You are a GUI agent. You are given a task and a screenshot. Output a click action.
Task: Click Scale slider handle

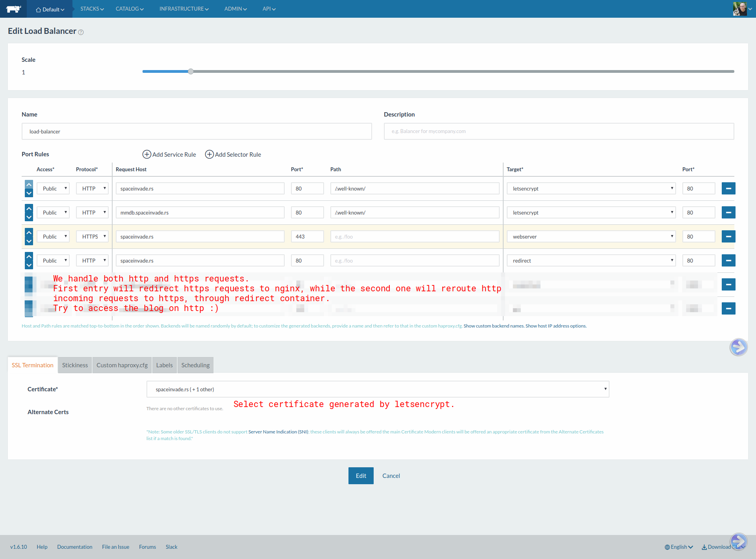coord(191,71)
